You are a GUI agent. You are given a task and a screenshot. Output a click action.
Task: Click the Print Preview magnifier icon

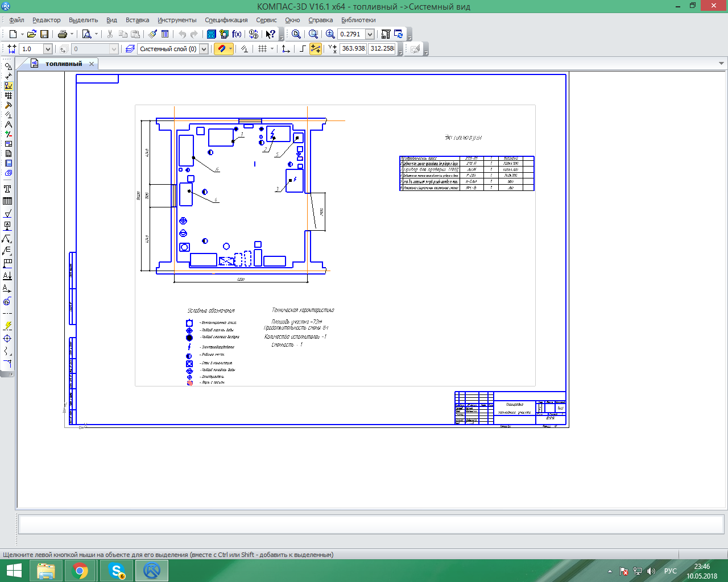86,34
